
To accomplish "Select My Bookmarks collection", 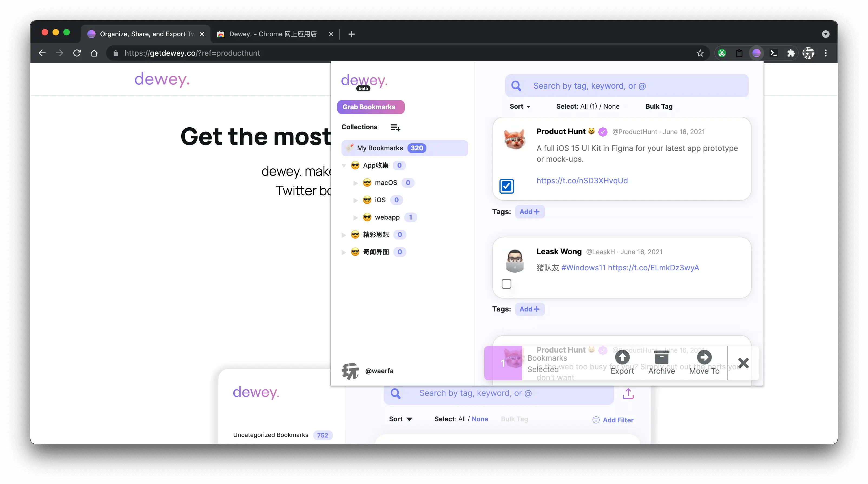I will point(404,148).
